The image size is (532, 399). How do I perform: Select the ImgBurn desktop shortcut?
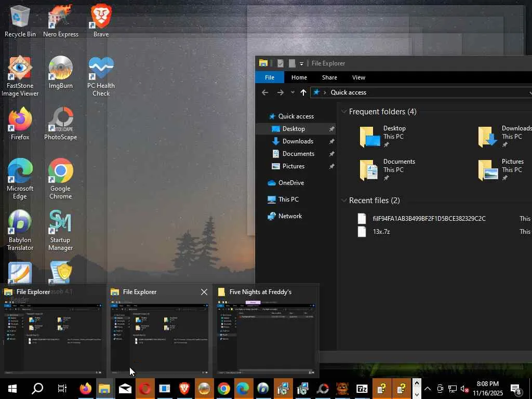pos(60,72)
